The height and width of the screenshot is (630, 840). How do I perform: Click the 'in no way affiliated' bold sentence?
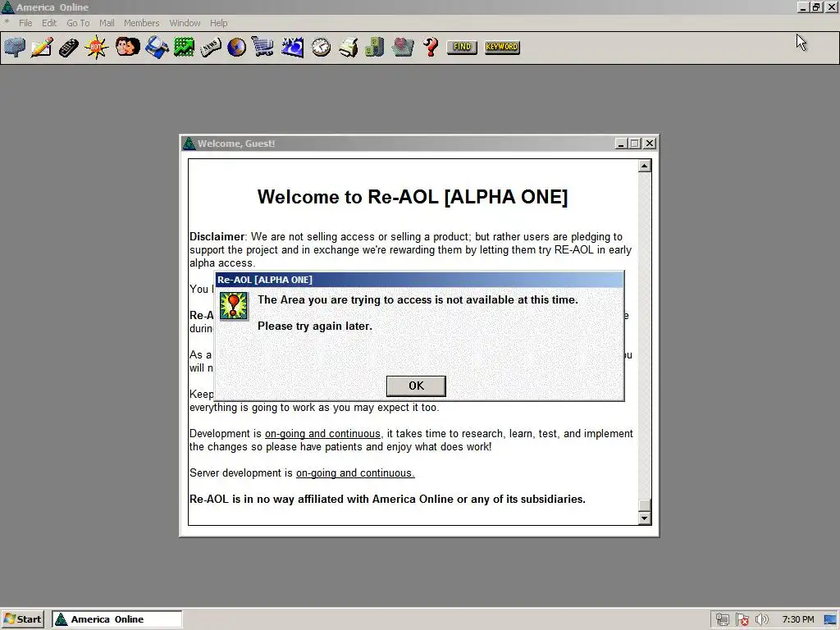click(387, 500)
